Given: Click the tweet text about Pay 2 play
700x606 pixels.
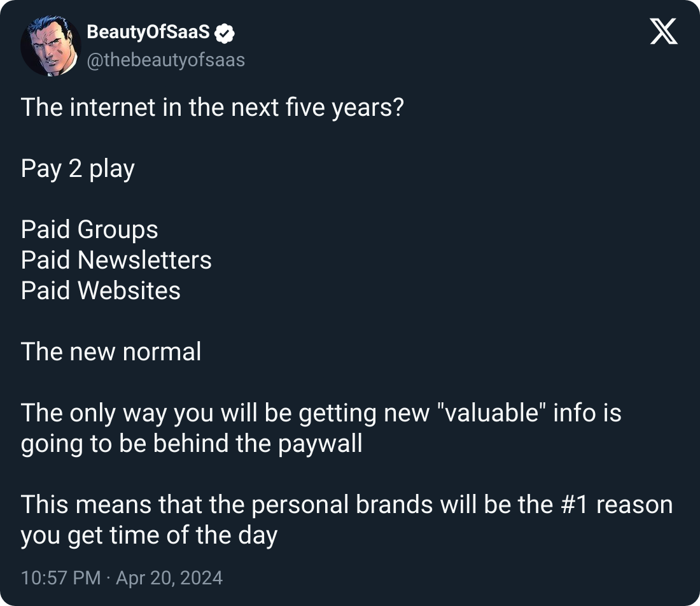Looking at the screenshot, I should pos(78,169).
